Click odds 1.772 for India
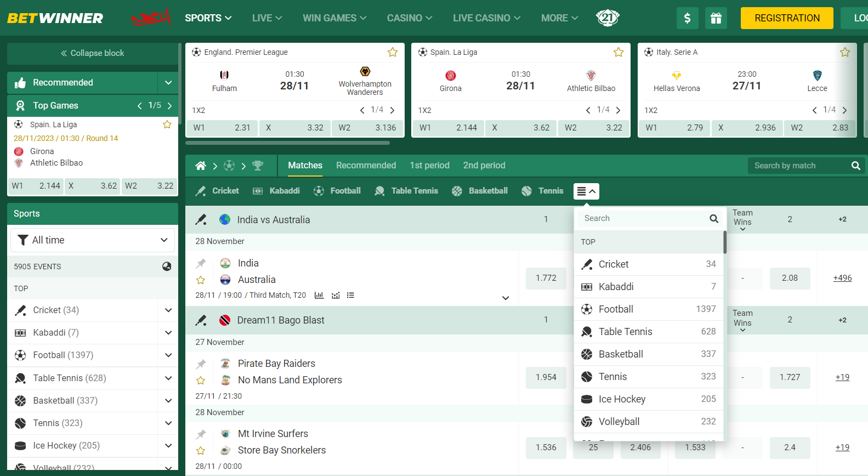 (546, 278)
